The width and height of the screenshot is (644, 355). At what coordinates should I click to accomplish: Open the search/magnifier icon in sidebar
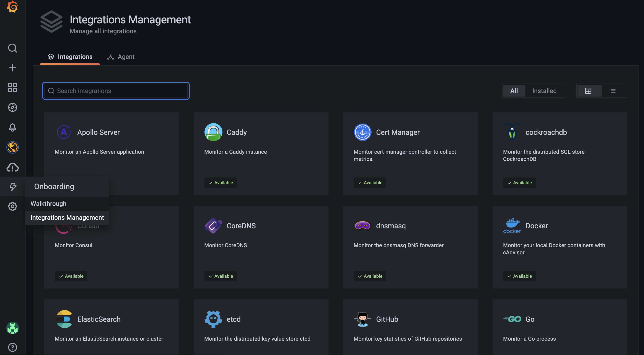tap(12, 48)
